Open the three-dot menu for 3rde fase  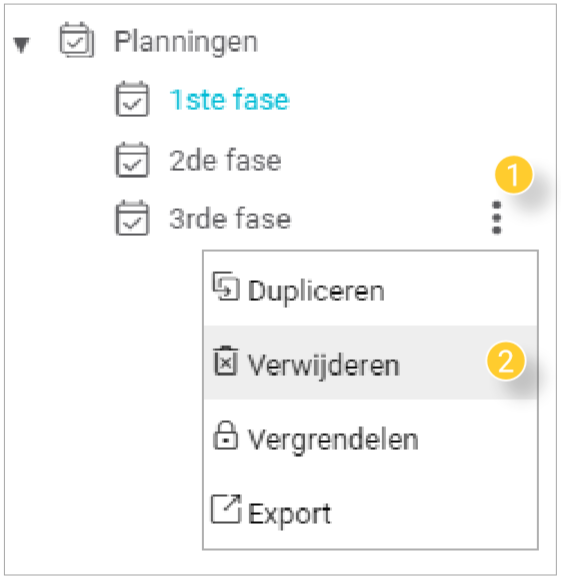[497, 218]
